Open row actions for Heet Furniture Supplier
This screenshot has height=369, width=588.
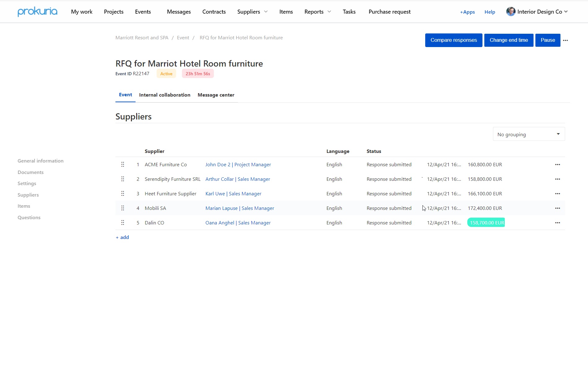(x=557, y=194)
